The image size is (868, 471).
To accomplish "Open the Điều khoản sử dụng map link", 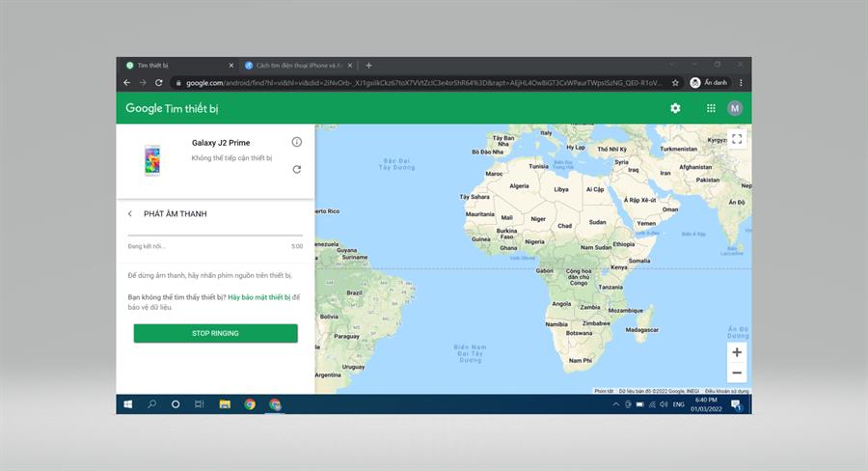I will [726, 391].
